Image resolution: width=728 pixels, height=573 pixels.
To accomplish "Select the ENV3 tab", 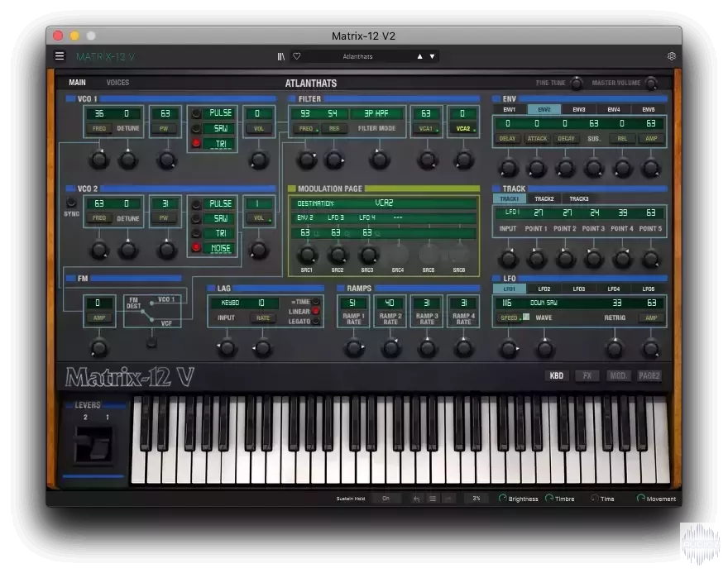I will pyautogui.click(x=579, y=109).
